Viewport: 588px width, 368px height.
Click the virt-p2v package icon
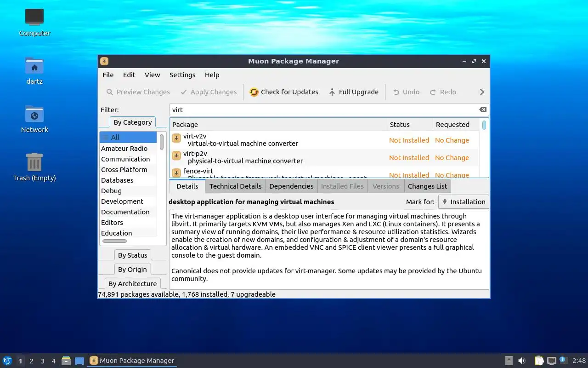[176, 155]
